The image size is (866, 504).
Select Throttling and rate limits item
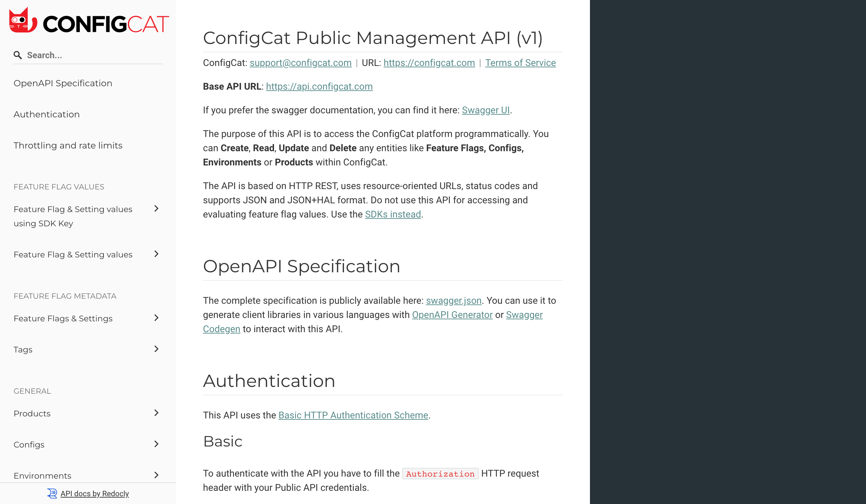point(68,145)
